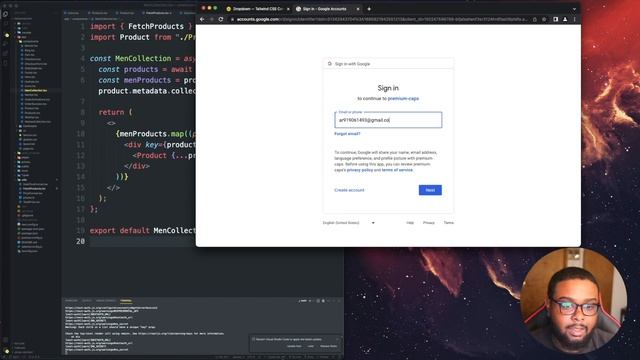Switch to the Dropdown – Tailwind CSS tab
Image resolution: width=640 pixels, height=360 pixels.
(258, 9)
